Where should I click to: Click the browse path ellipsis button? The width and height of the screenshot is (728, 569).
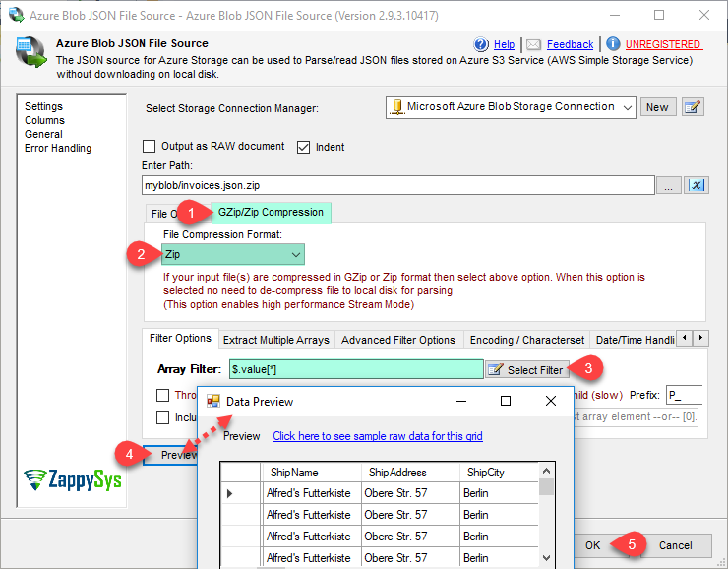coord(668,186)
